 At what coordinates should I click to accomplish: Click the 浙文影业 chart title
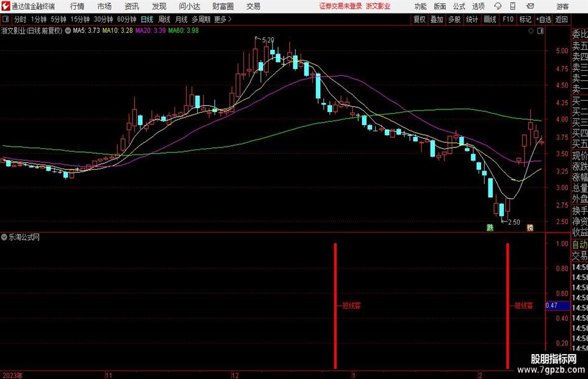point(32,30)
